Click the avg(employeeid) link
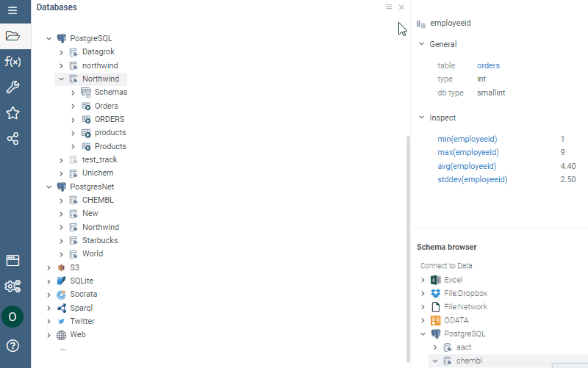Viewport: 588px width, 368px height. click(x=467, y=166)
